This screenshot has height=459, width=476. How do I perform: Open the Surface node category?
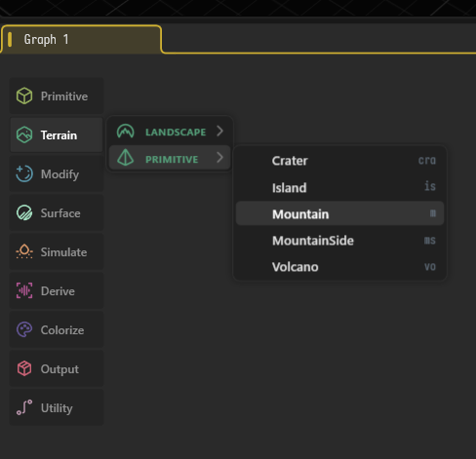pos(57,212)
